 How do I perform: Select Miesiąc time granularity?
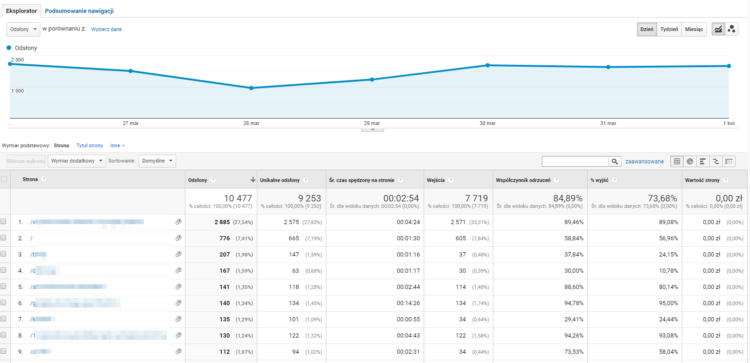pos(694,29)
